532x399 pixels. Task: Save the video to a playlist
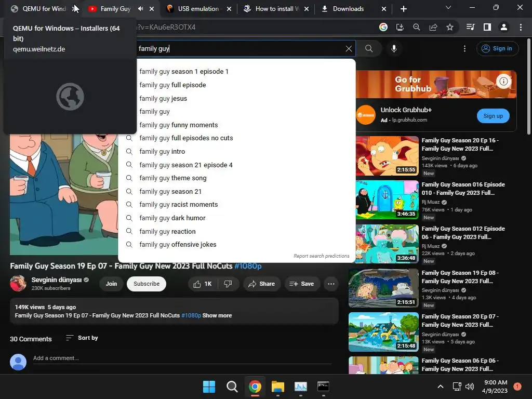pos(302,284)
